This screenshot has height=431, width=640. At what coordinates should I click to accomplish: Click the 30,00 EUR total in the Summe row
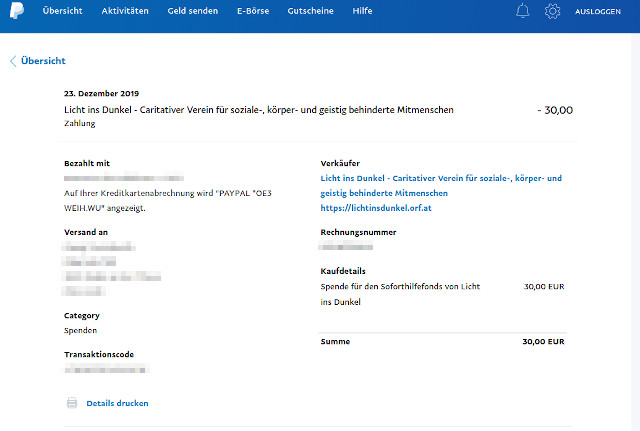tap(543, 342)
